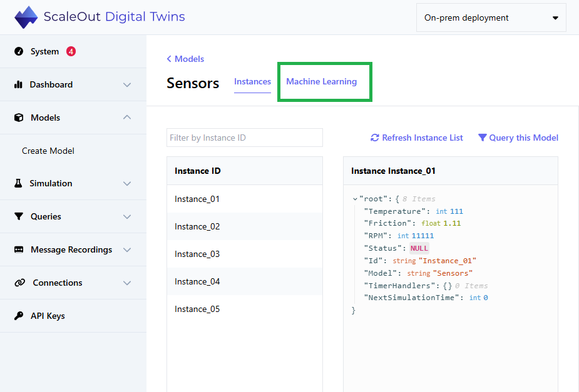Screen dimensions: 579x392
Task: Click the red notification badge showing 4
Action: pos(71,51)
